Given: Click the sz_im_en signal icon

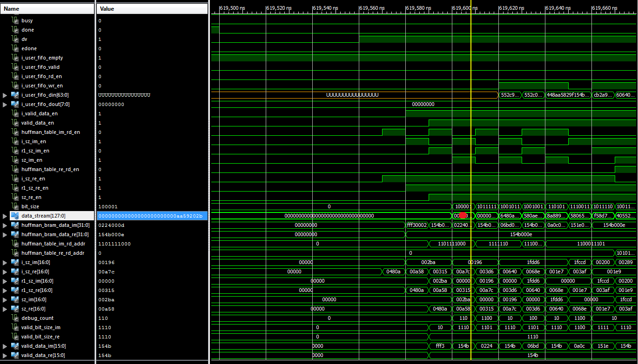Looking at the screenshot, I should (15, 160).
